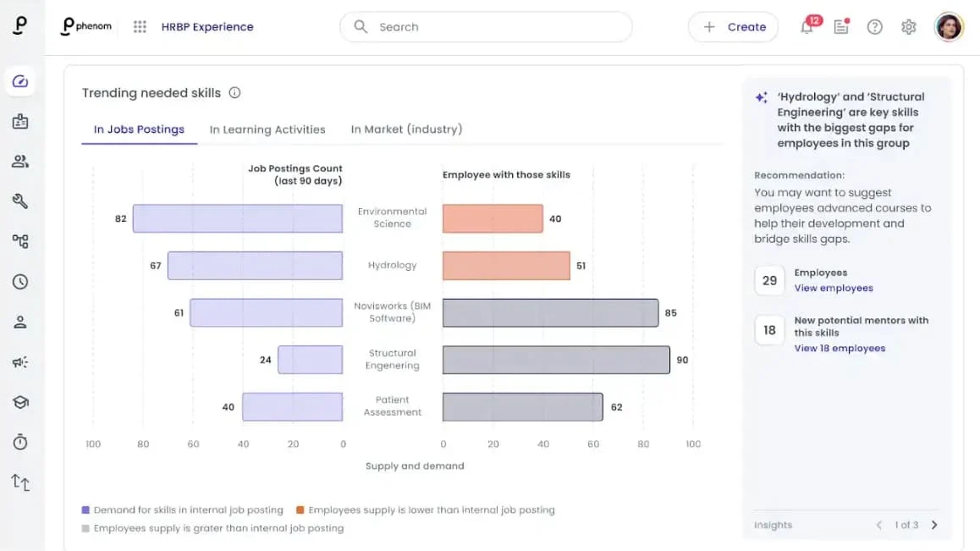Open the View employees link

click(x=833, y=288)
